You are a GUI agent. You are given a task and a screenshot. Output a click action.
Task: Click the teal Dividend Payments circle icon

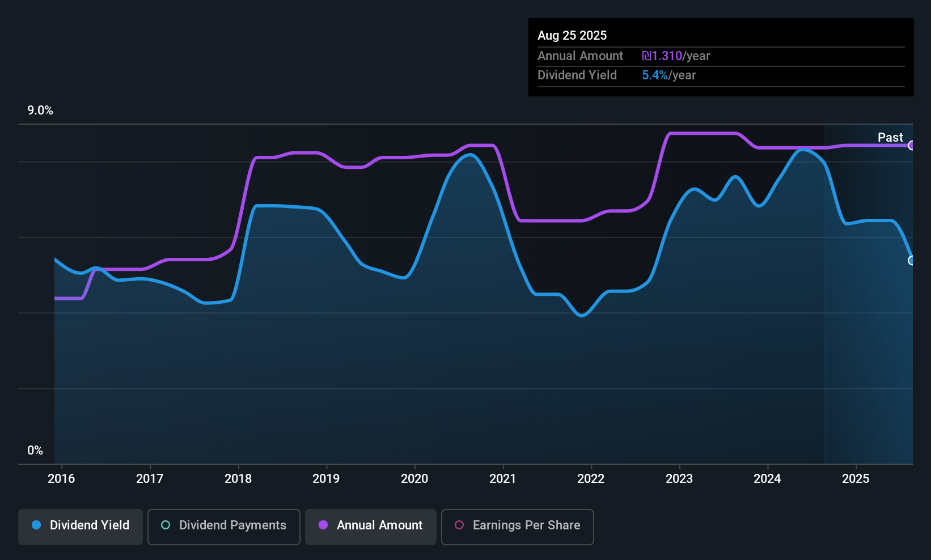166,525
